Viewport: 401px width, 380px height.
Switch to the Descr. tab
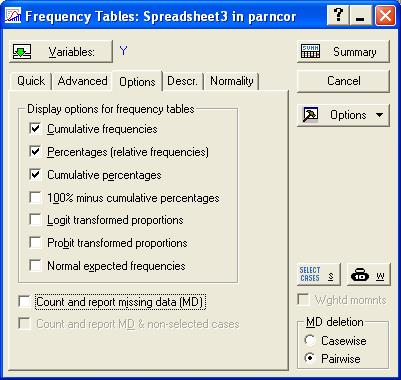click(x=182, y=81)
